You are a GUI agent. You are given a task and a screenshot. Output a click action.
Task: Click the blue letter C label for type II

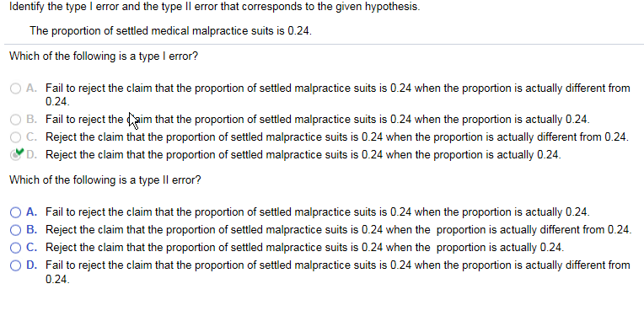[32, 247]
